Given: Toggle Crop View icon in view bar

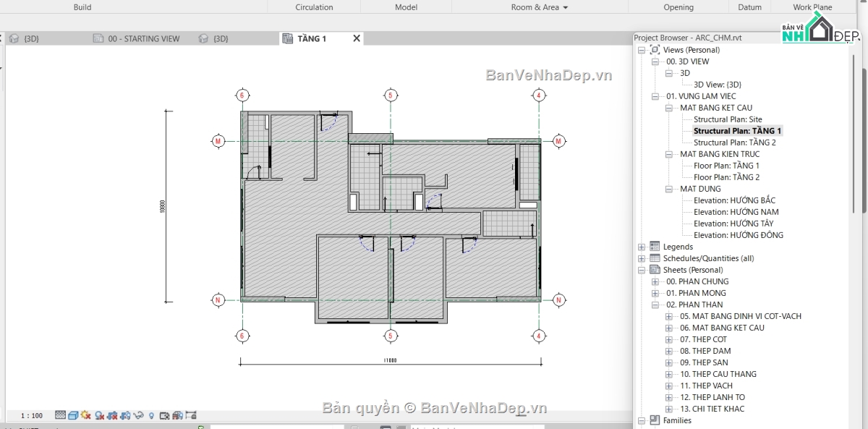Looking at the screenshot, I should click(x=112, y=415).
